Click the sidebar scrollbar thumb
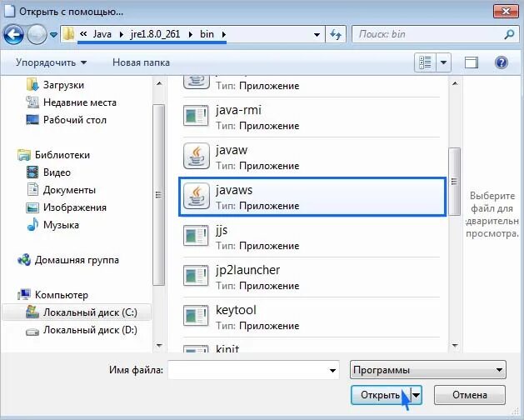Screen dimensions: 524x420 click(159, 195)
